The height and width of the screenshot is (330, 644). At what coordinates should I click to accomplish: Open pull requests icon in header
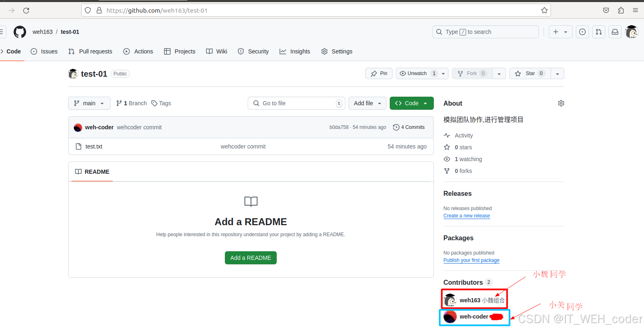tap(599, 32)
